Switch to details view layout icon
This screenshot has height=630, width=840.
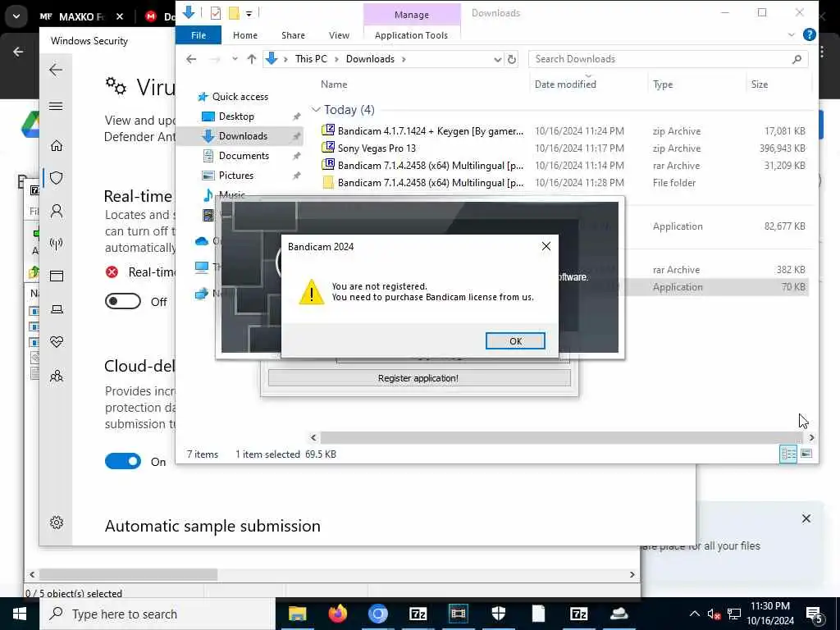tap(788, 454)
